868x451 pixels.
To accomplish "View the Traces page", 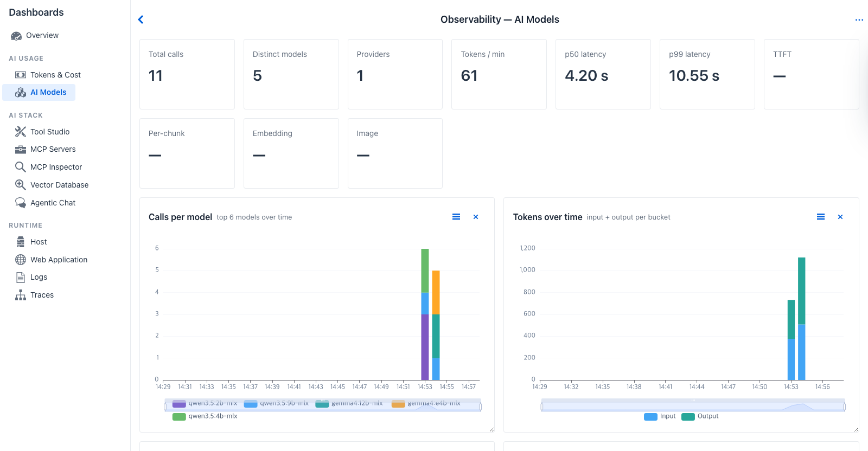I will point(42,295).
